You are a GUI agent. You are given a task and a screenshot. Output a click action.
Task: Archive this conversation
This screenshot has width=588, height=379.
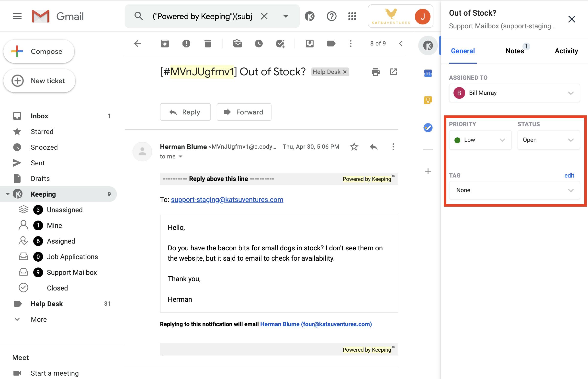point(165,44)
